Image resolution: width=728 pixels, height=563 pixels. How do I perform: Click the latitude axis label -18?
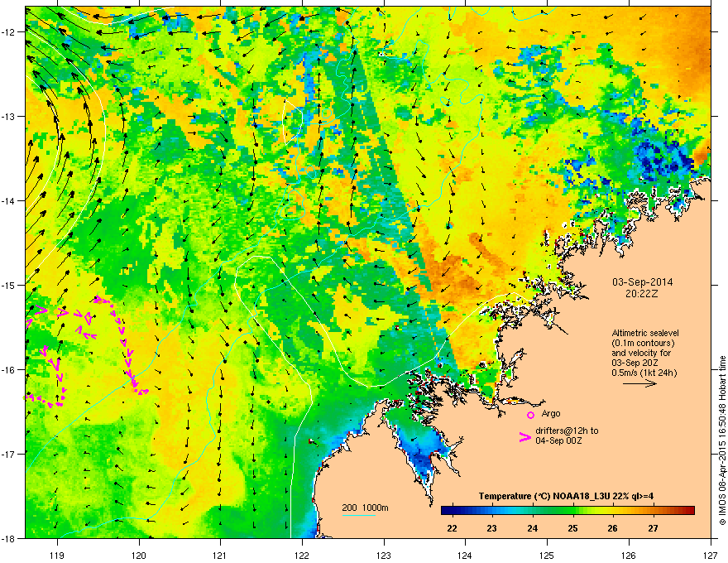[x=8, y=538]
